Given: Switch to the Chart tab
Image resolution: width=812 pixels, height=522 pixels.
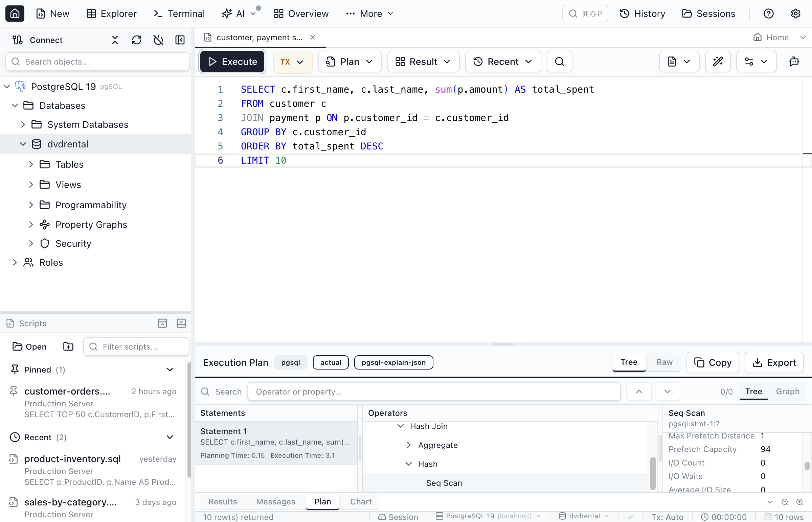Looking at the screenshot, I should pyautogui.click(x=361, y=502).
